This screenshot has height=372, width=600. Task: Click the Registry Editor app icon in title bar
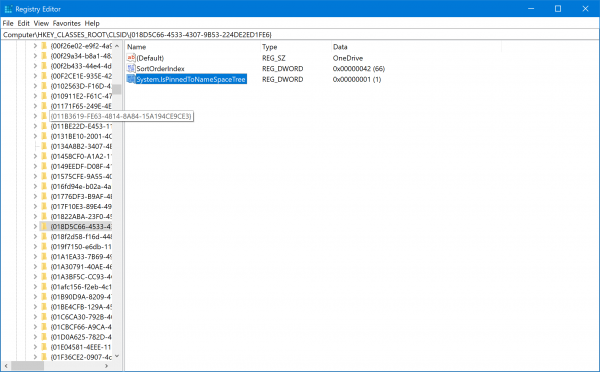pyautogui.click(x=8, y=9)
